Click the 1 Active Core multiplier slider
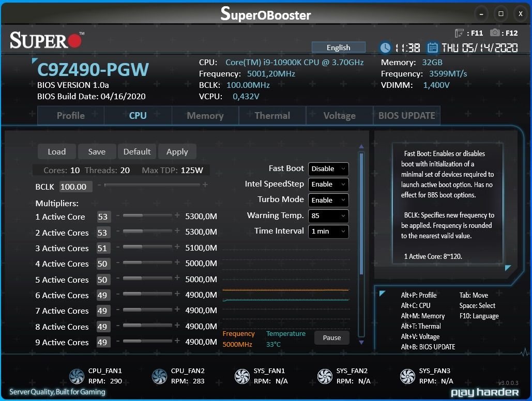532x401 pixels. [x=147, y=216]
